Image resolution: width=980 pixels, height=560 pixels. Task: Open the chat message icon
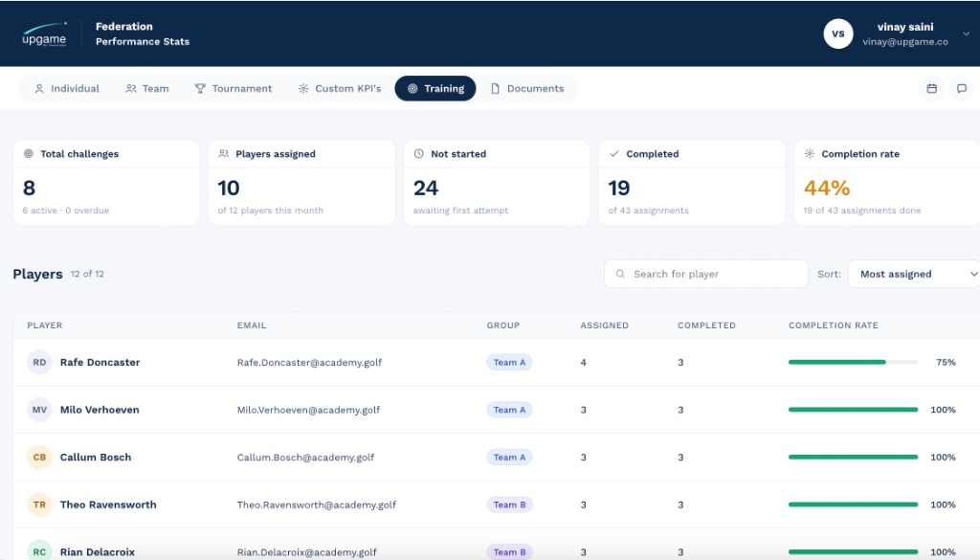coord(961,89)
